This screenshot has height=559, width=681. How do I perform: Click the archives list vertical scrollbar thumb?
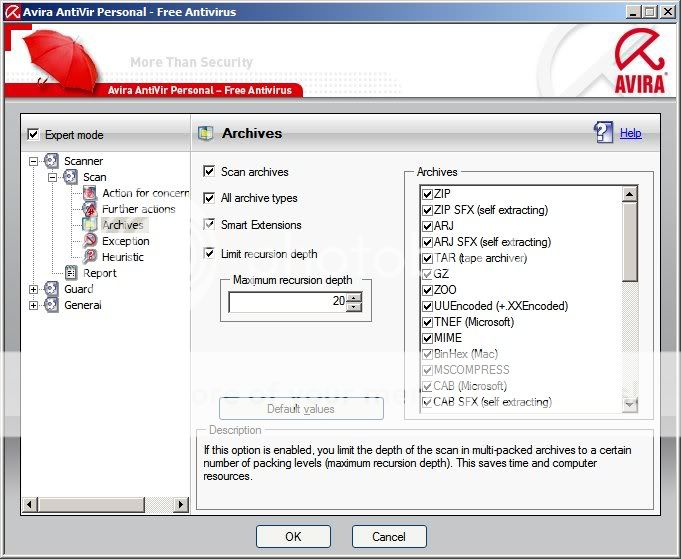tap(629, 241)
